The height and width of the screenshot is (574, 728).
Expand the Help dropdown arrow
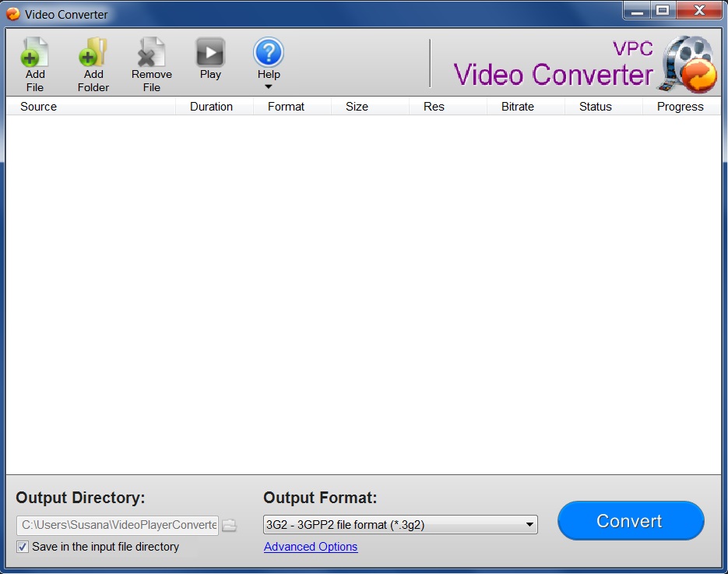(269, 87)
